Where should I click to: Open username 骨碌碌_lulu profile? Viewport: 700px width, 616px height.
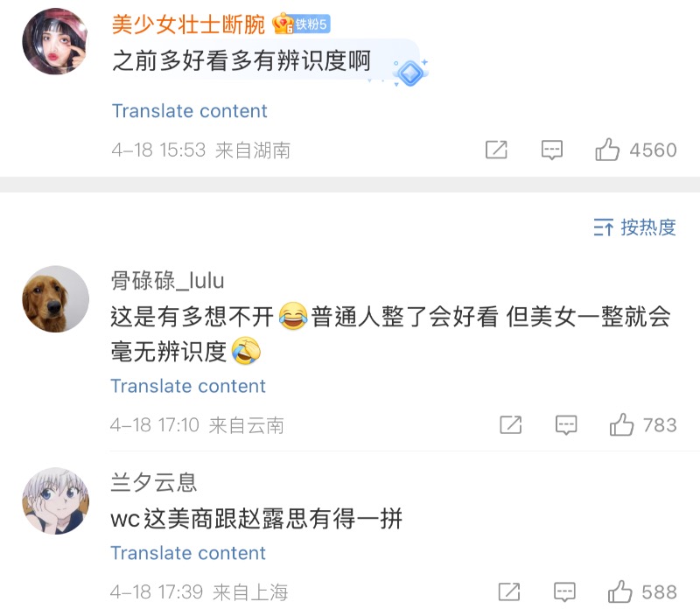pyautogui.click(x=167, y=280)
